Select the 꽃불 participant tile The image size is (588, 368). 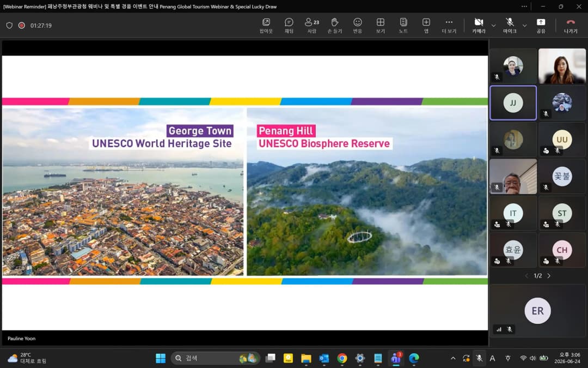coord(562,177)
